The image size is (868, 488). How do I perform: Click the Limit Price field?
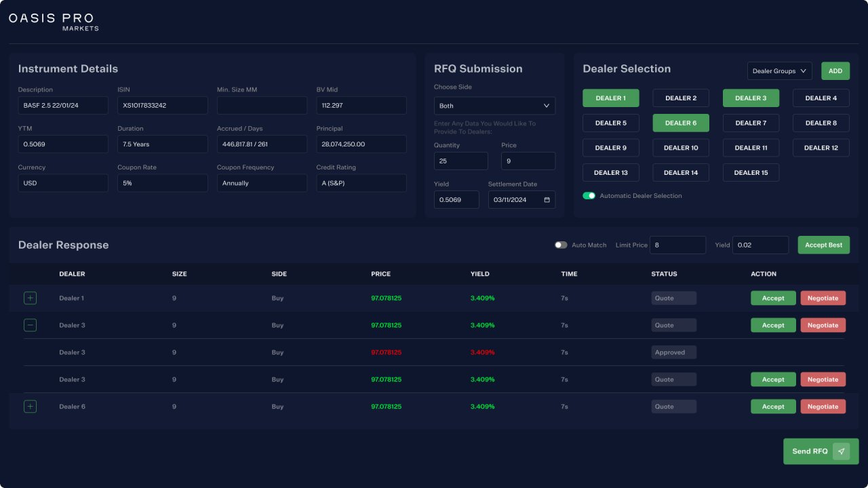pos(677,245)
